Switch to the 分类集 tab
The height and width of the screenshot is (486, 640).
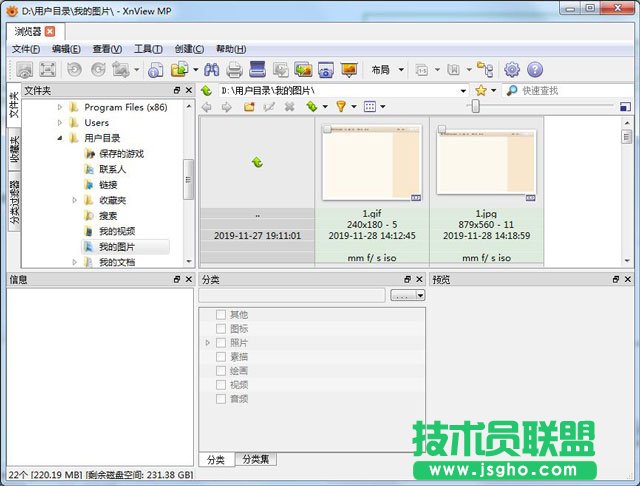click(x=256, y=459)
